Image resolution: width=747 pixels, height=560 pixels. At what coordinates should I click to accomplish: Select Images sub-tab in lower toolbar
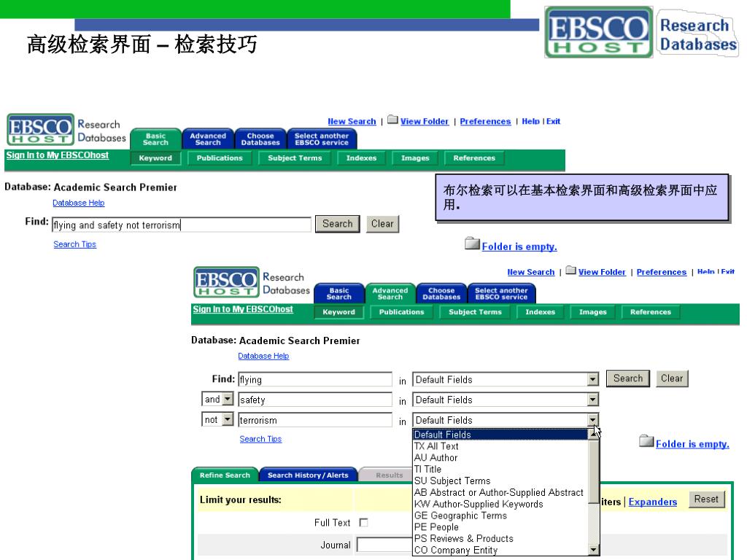(x=592, y=312)
